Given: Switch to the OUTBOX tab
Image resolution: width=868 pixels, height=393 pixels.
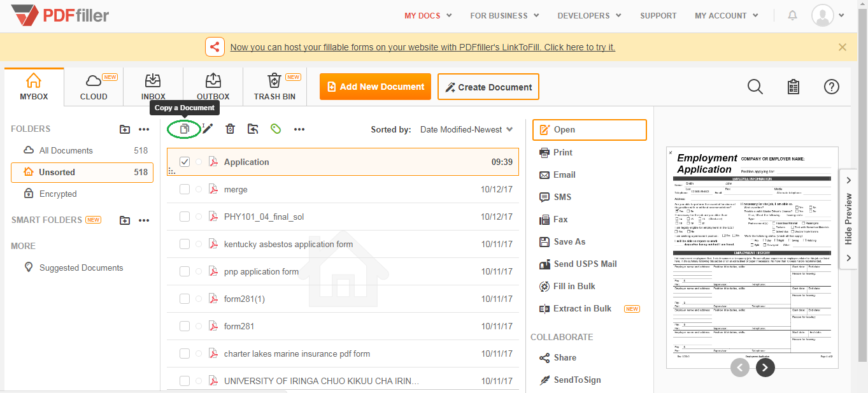Looking at the screenshot, I should pos(213,87).
